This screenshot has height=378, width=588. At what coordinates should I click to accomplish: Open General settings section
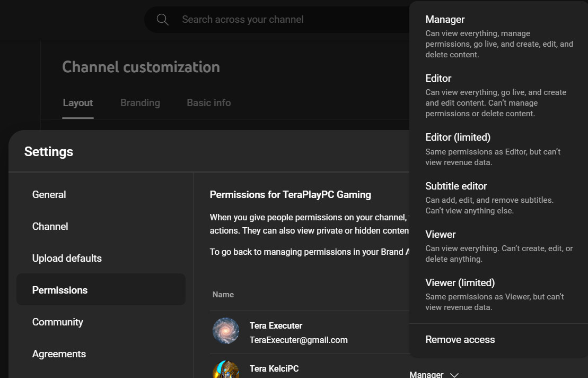pyautogui.click(x=101, y=194)
